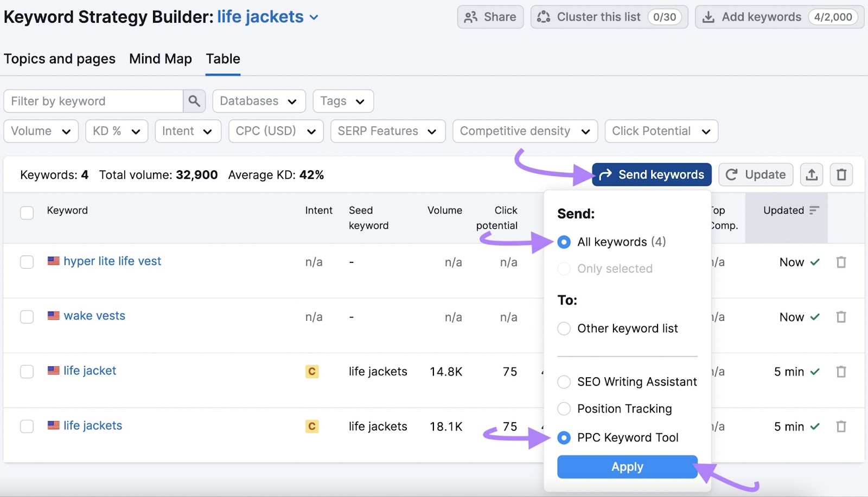This screenshot has width=868, height=497.
Task: Expand the Volume filter
Action: coord(41,131)
